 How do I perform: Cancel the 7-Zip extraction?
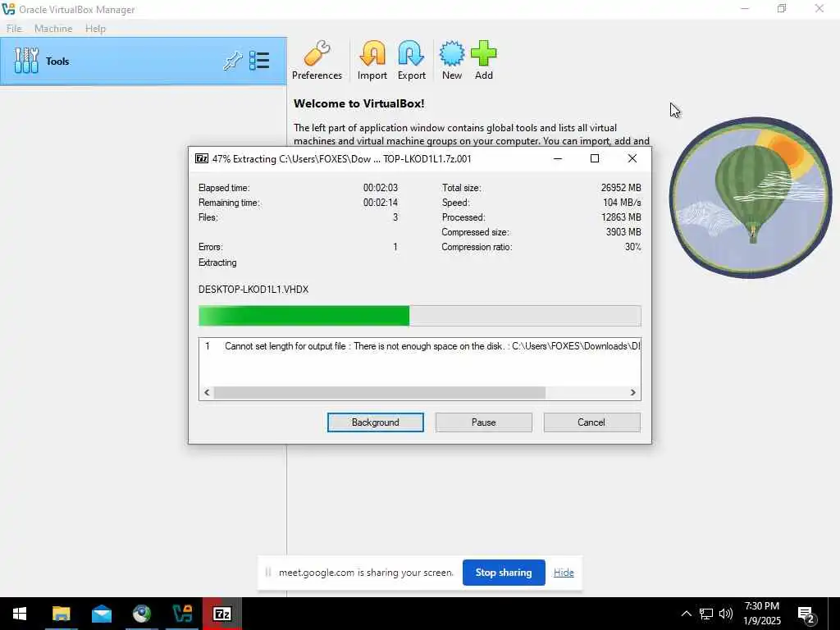click(591, 422)
